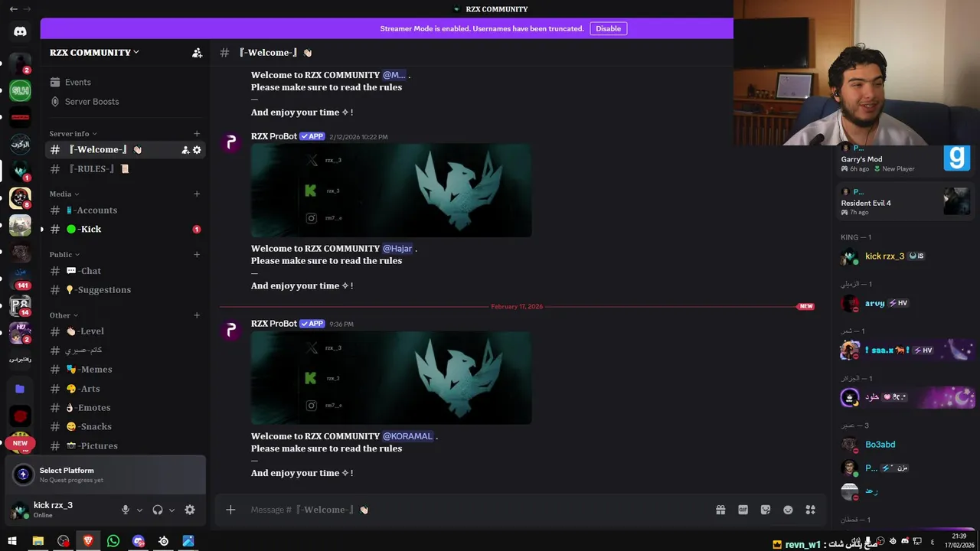Open RZX ProBot profile from 9:36 PM message
Image resolution: width=980 pixels, height=551 pixels.
(273, 324)
